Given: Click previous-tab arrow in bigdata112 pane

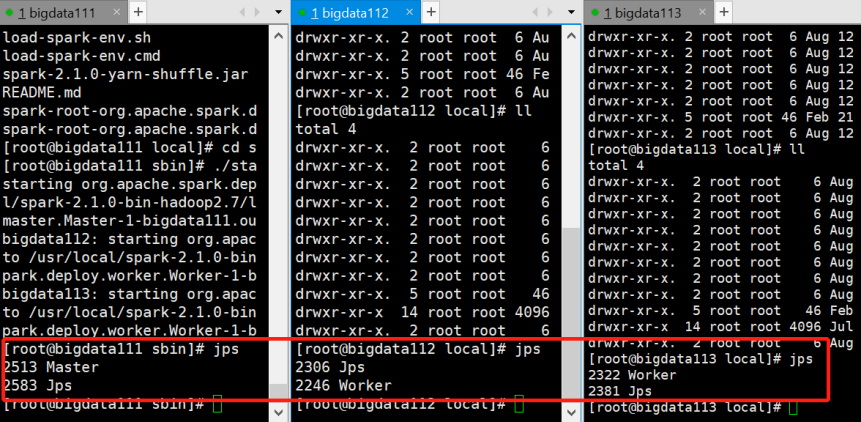Looking at the screenshot, I should 535,12.
